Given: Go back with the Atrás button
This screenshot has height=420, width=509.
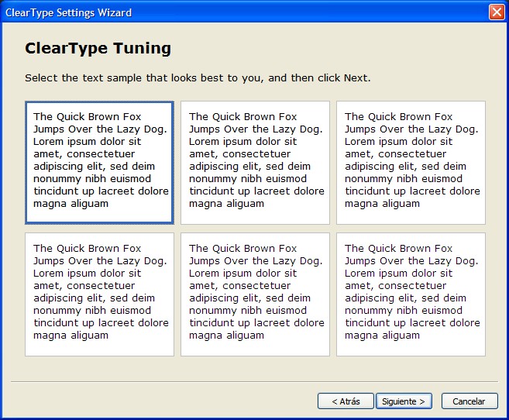Looking at the screenshot, I should 346,401.
